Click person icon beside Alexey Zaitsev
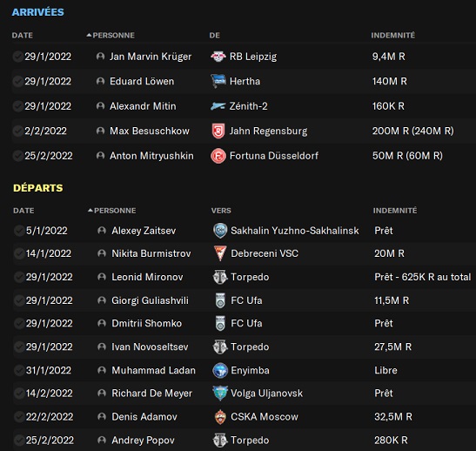476x451 pixels. coord(102,231)
